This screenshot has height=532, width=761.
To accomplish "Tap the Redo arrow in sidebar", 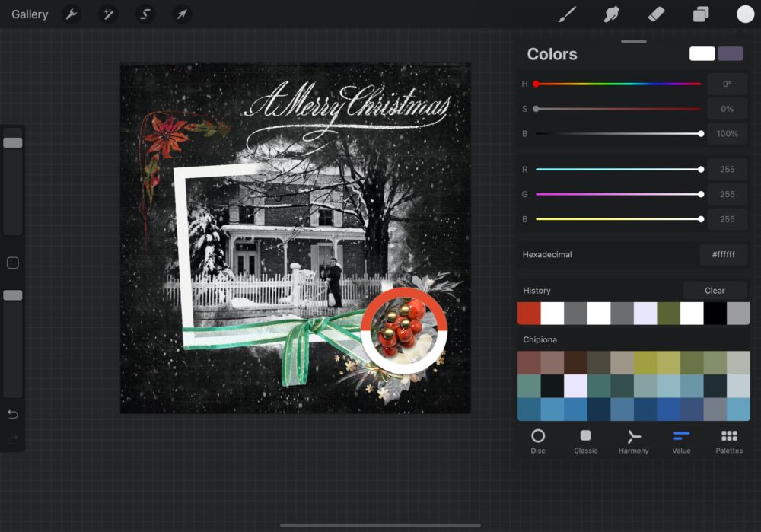I will (x=13, y=440).
